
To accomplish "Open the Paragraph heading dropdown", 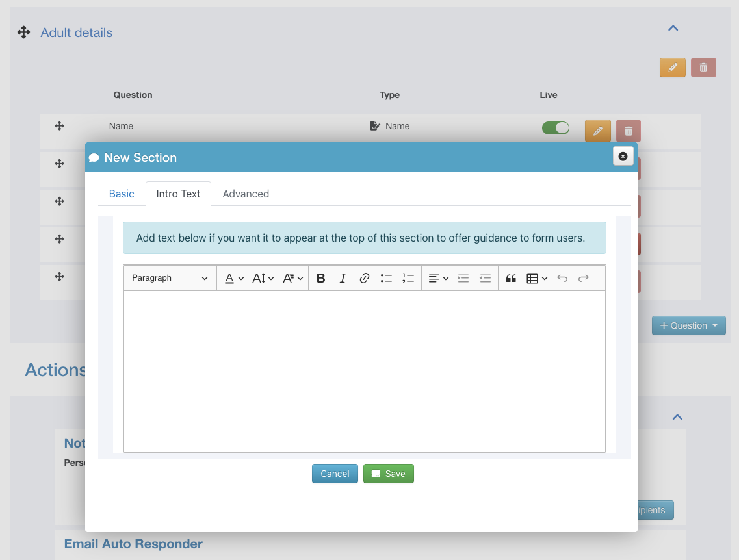I will (170, 278).
